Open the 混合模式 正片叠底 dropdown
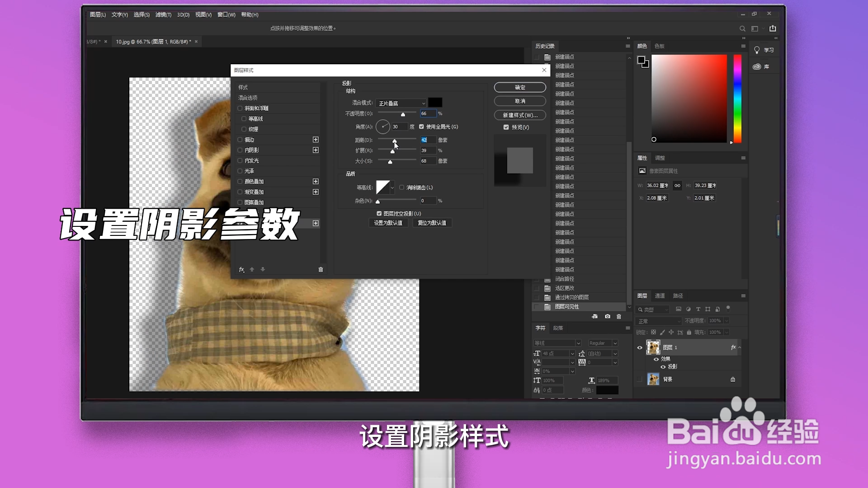 pyautogui.click(x=401, y=103)
